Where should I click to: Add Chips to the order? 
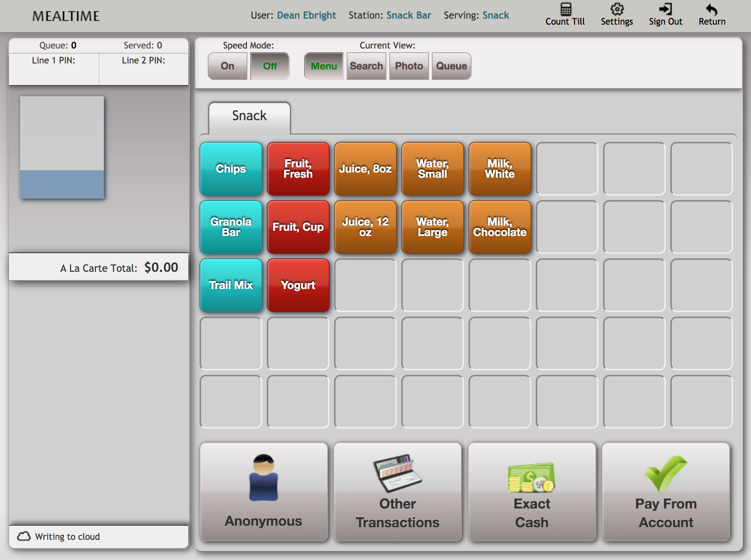click(231, 169)
